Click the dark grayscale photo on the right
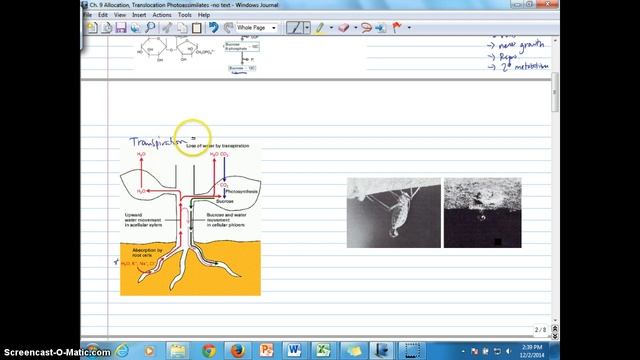 click(482, 213)
